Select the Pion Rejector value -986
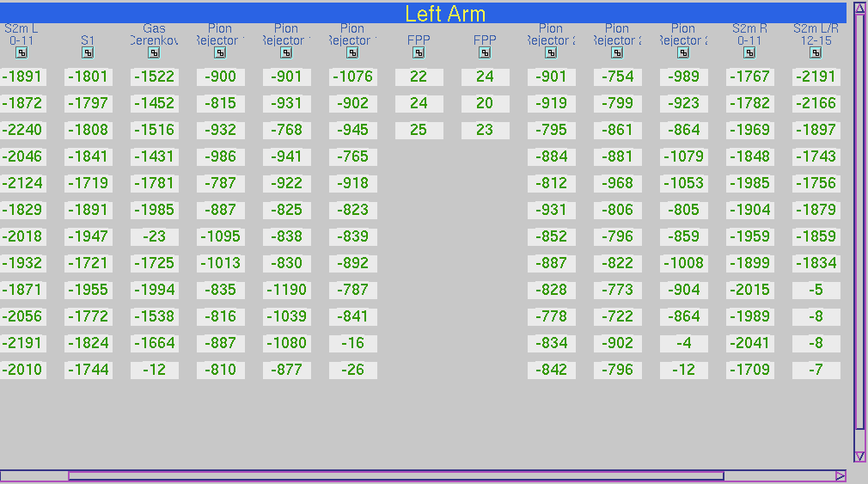Screen dimensions: 868x484 [x=220, y=156]
